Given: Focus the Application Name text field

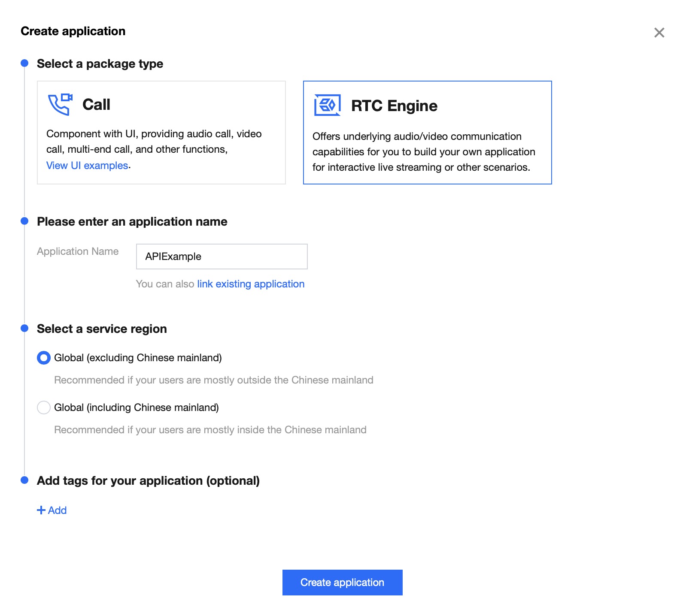Looking at the screenshot, I should click(222, 257).
